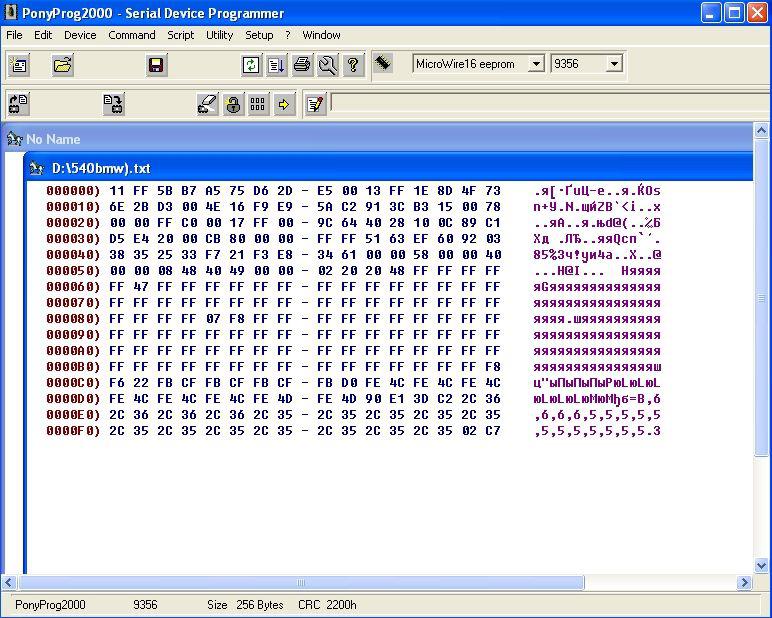Click the Serial Number grid icon
This screenshot has height=618, width=772.
[x=258, y=104]
